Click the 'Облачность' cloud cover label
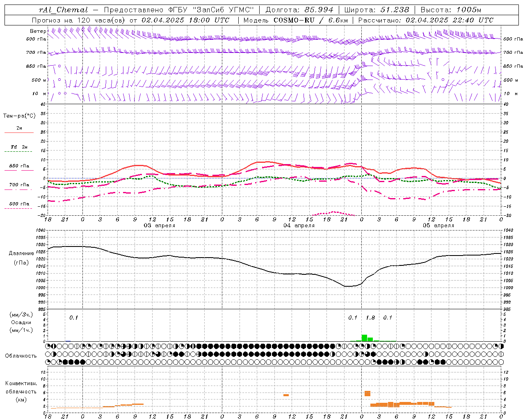Viewport: 525px width, 420px height. (21, 356)
